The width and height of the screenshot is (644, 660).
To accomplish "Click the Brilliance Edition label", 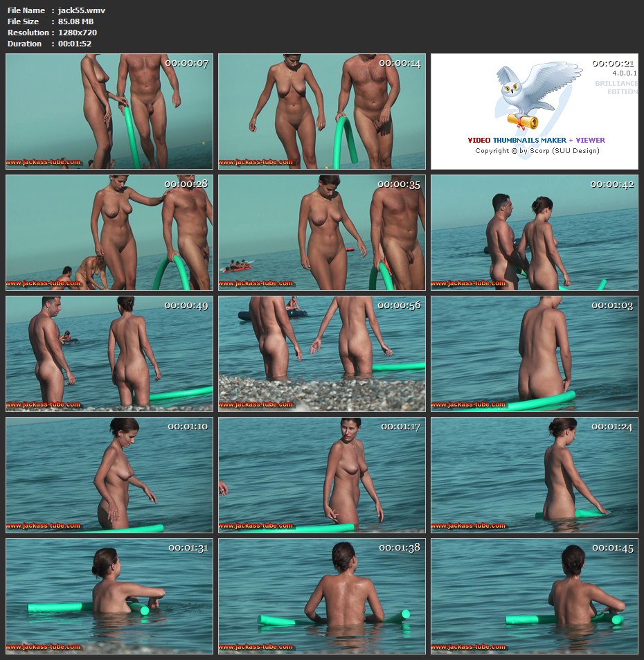I will pyautogui.click(x=616, y=87).
